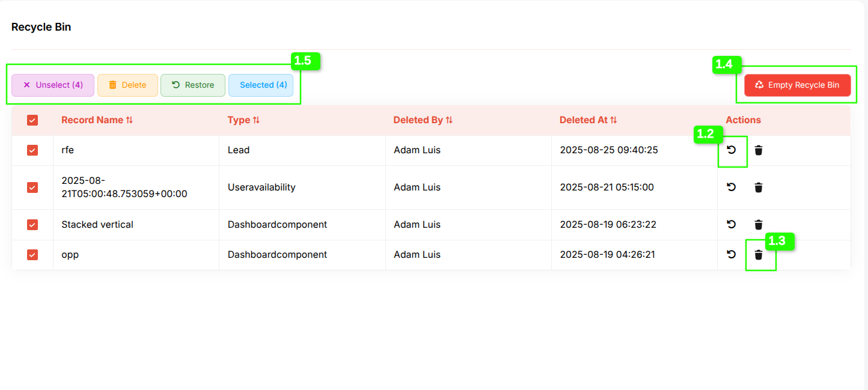Uncheck the rfe row checkbox
Image resolution: width=868 pixels, height=390 pixels.
click(32, 150)
